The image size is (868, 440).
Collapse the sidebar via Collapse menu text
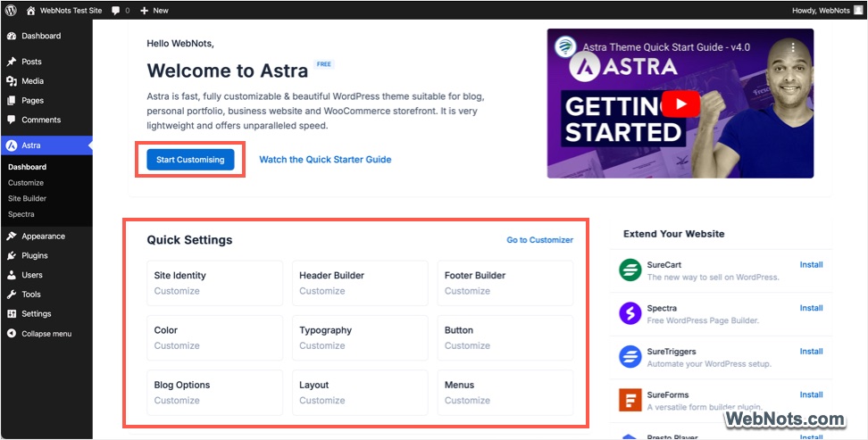[x=46, y=334]
